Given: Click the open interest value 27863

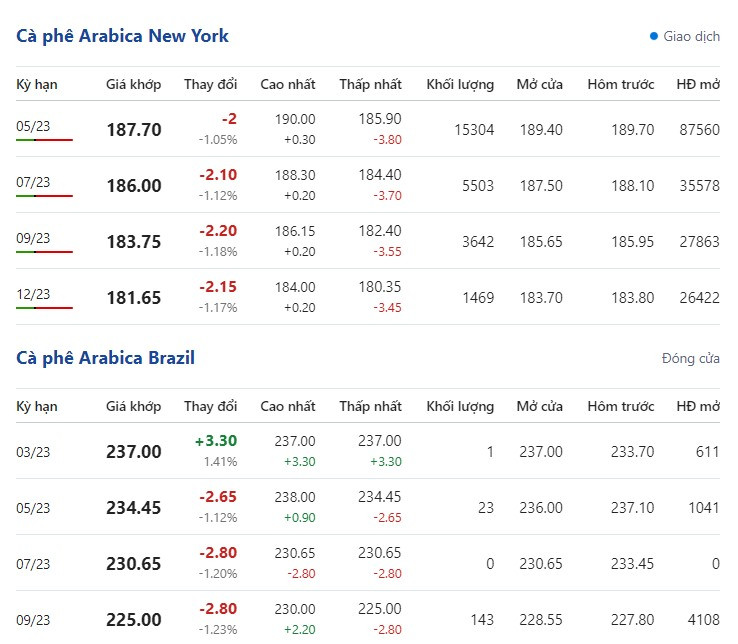Looking at the screenshot, I should [699, 242].
